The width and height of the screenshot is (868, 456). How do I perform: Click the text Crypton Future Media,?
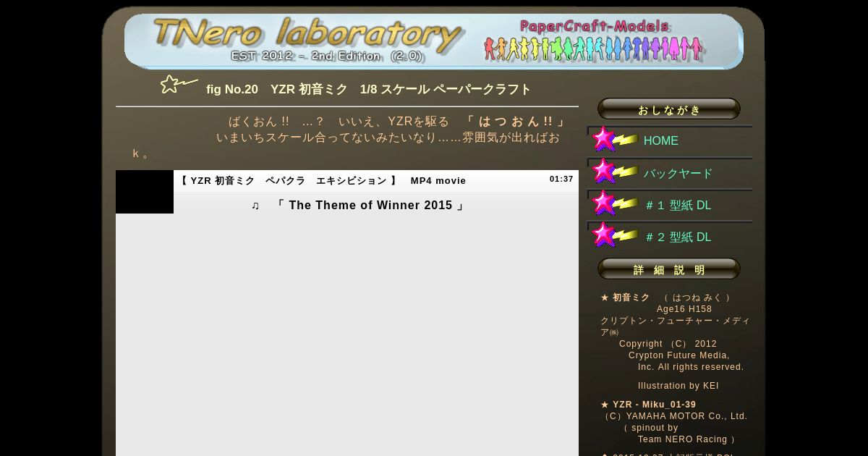pyautogui.click(x=679, y=355)
